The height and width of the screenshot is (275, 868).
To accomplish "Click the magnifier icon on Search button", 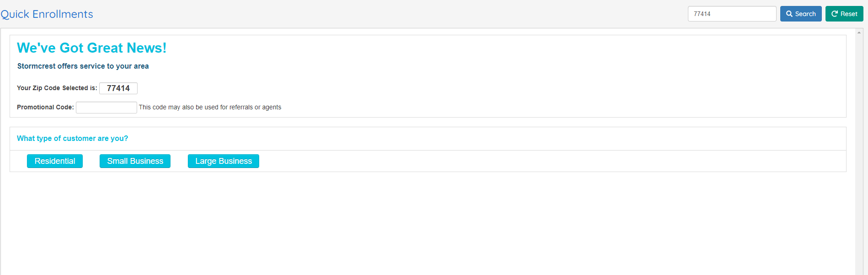I will point(789,14).
